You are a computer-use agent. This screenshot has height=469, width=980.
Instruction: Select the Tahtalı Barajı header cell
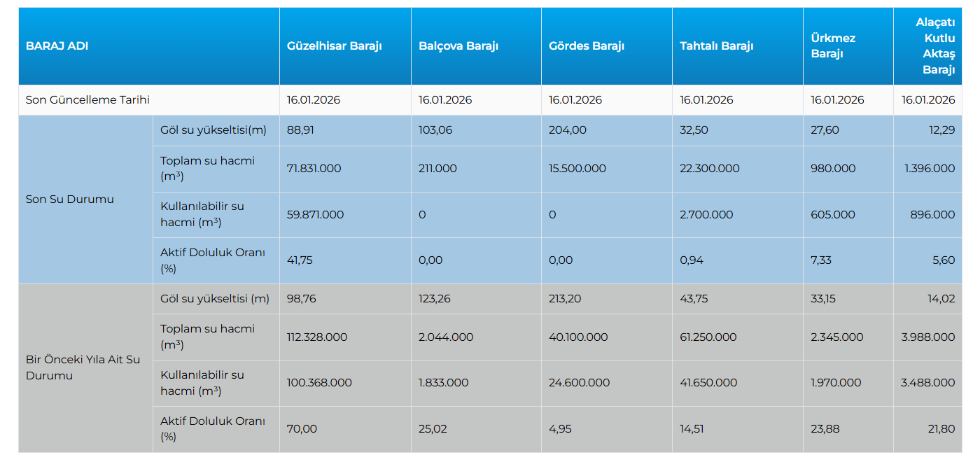pos(716,46)
